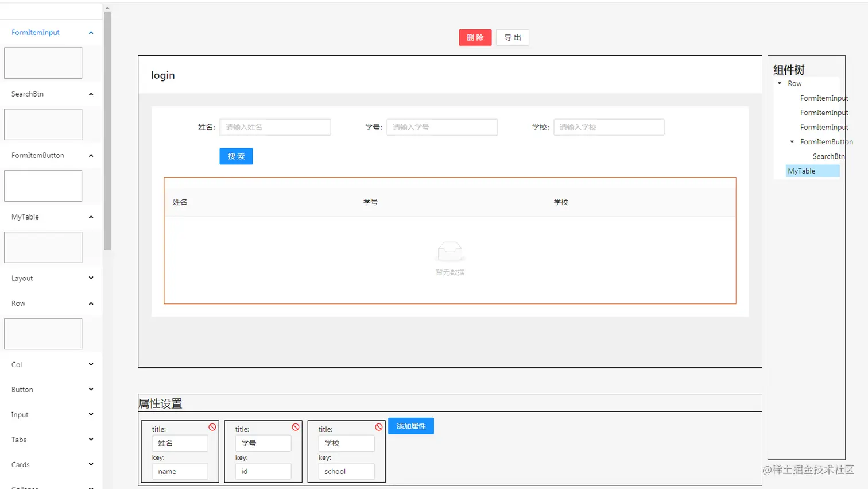Focus the 学校 input field
The image size is (868, 489).
coord(609,127)
